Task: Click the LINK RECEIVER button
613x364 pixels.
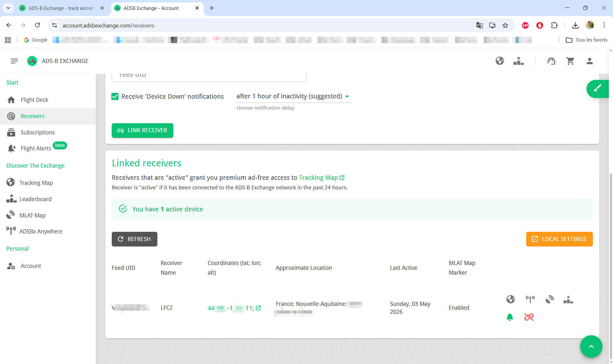Action: [x=142, y=130]
